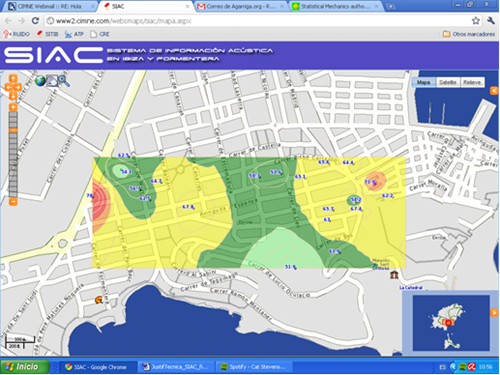Image resolution: width=500 pixels, height=375 pixels.
Task: Expand the side panel orange arrow at top right
Action: (x=494, y=91)
